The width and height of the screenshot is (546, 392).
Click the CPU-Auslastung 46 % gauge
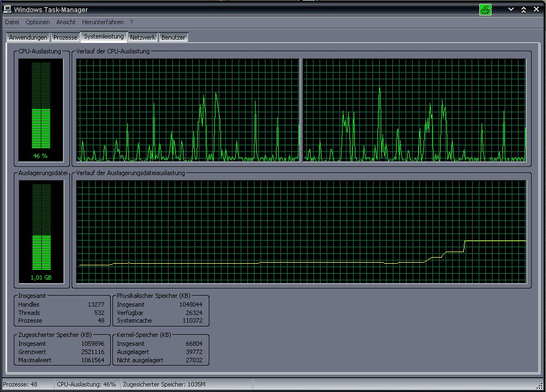41,110
